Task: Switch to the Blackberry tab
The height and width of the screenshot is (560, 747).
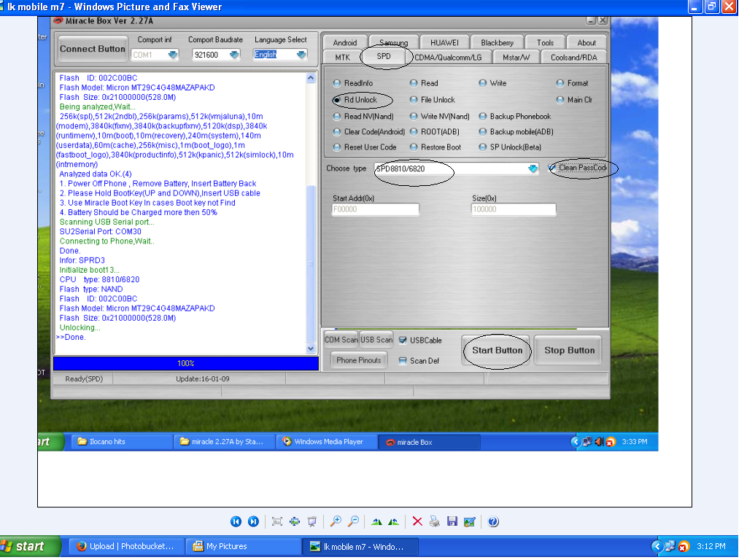Action: coord(497,43)
